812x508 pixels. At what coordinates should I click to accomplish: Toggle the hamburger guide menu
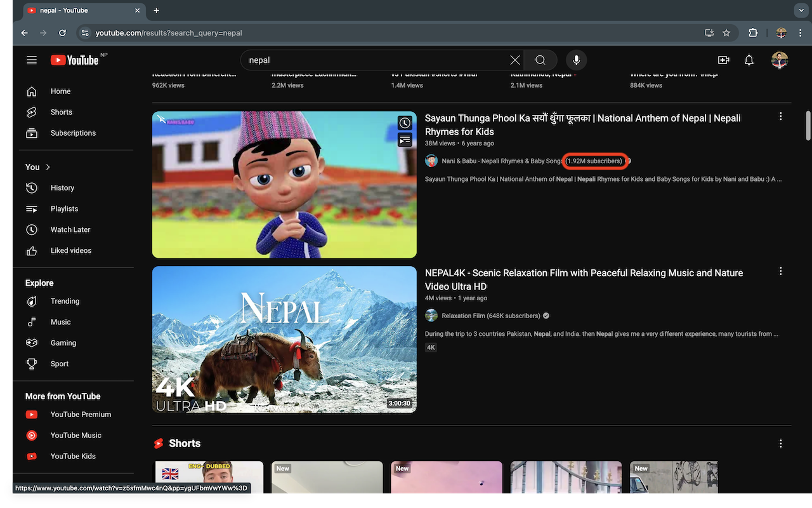pos(32,60)
